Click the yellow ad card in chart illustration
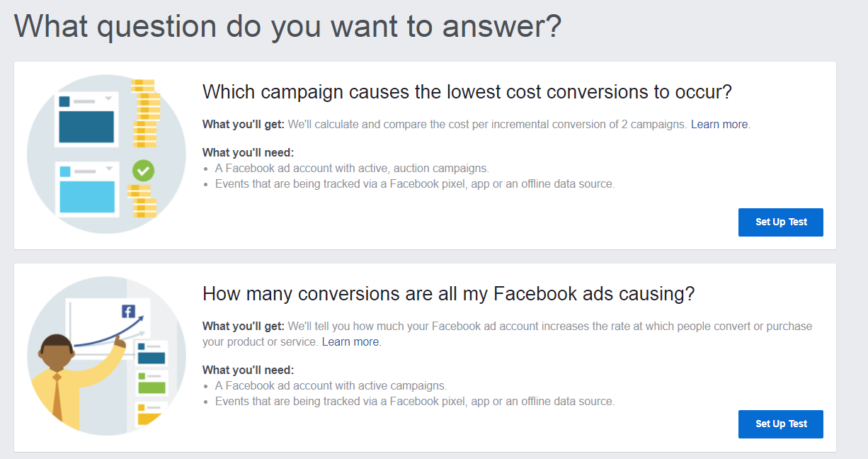This screenshot has height=459, width=868. [151, 414]
